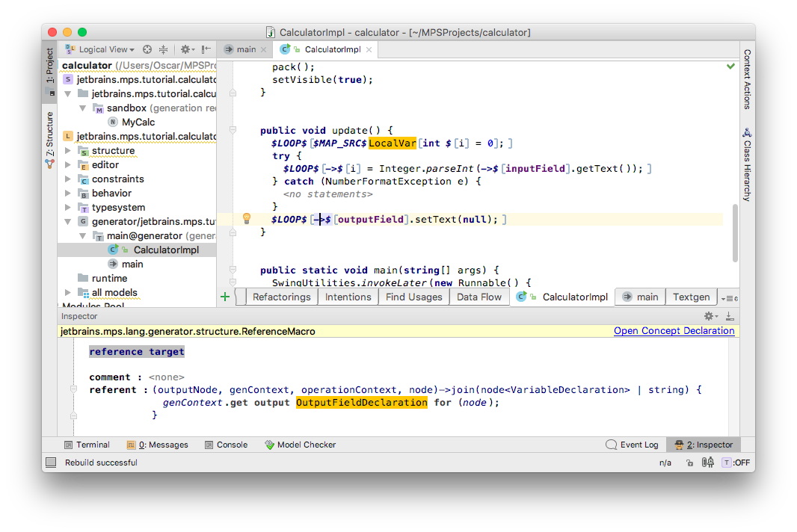The width and height of the screenshot is (797, 532).
Task: Expand the structure tree node
Action: [x=67, y=151]
